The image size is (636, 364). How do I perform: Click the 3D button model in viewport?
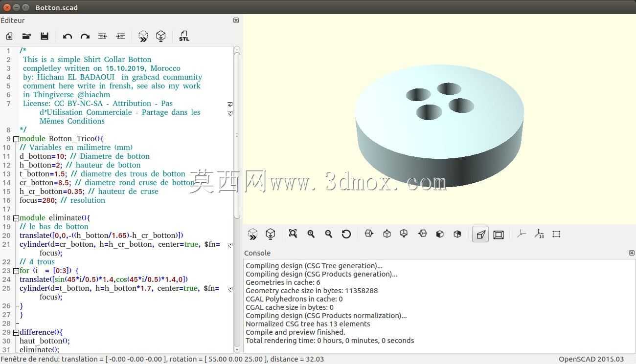click(x=439, y=127)
